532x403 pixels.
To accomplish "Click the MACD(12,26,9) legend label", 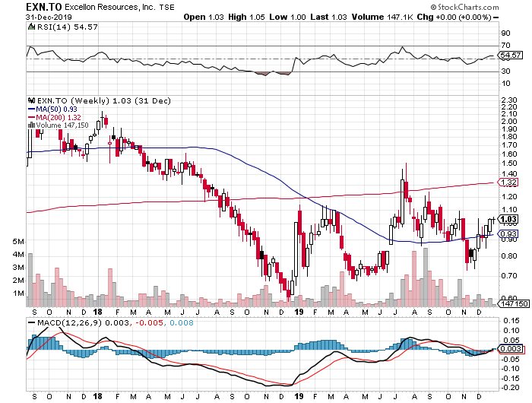I will click(70, 322).
